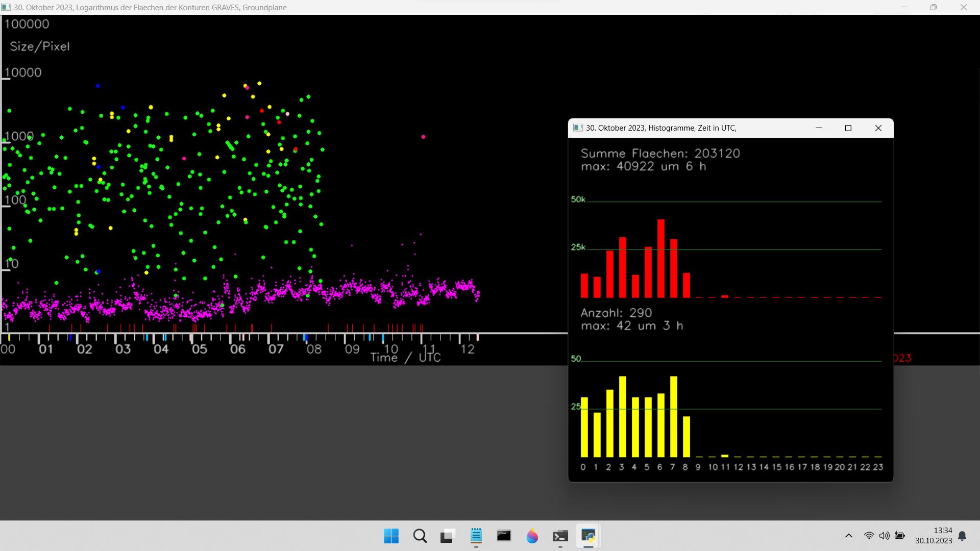Click the '00' time axis label
This screenshot has width=980, height=551.
coord(8,349)
